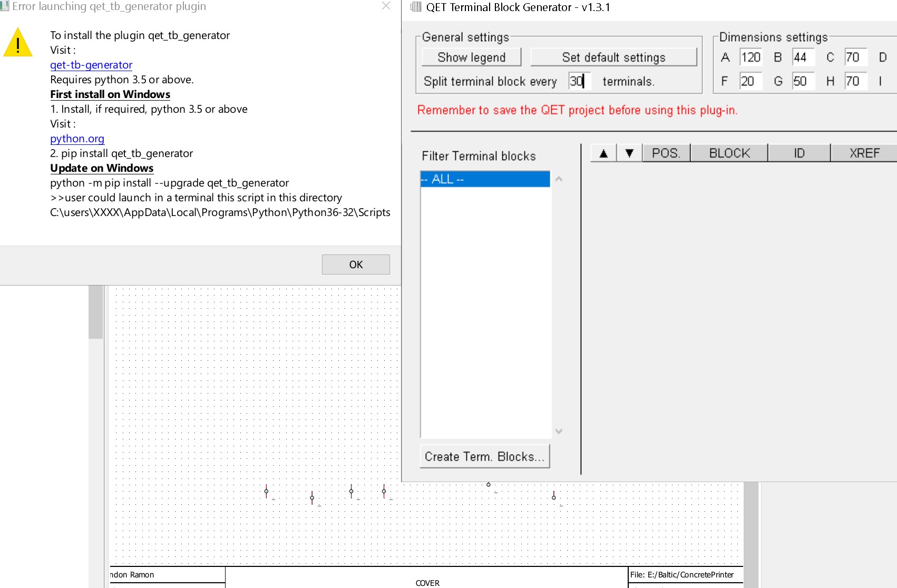
Task: Click the warning exclamation icon
Action: pyautogui.click(x=18, y=43)
